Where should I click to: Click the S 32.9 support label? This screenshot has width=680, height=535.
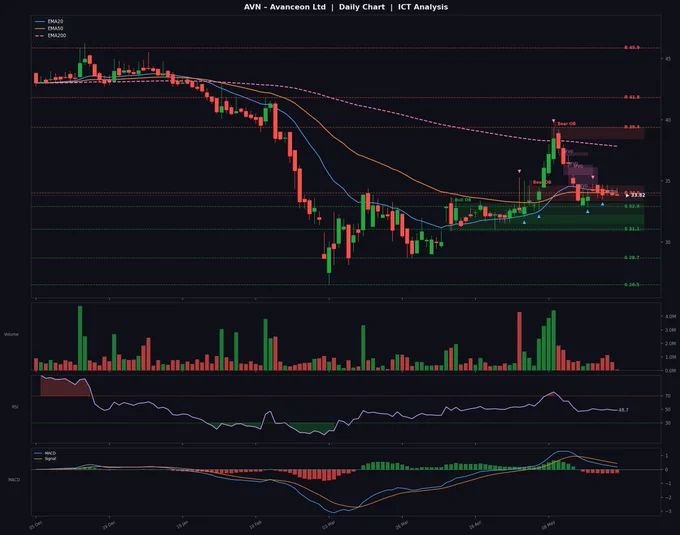[x=632, y=206]
